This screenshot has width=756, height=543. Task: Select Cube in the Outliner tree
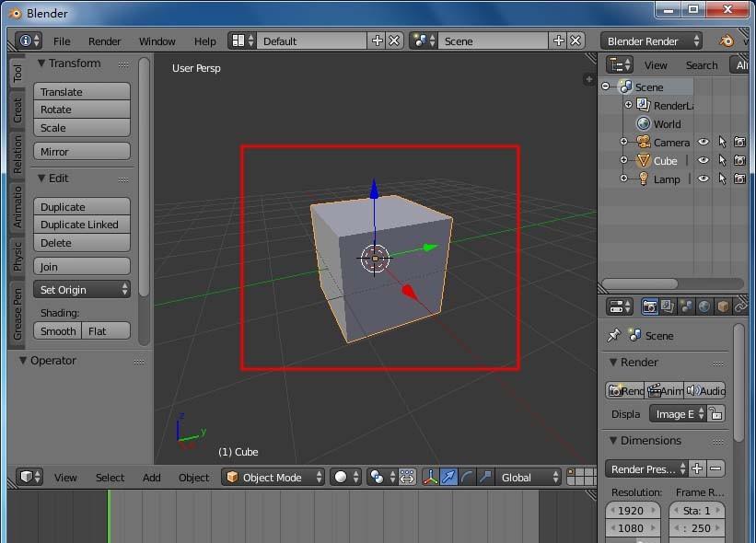click(665, 160)
